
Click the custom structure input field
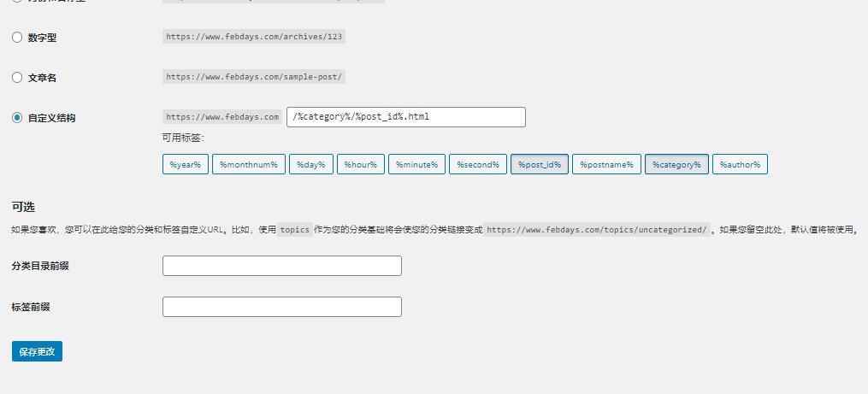point(405,117)
